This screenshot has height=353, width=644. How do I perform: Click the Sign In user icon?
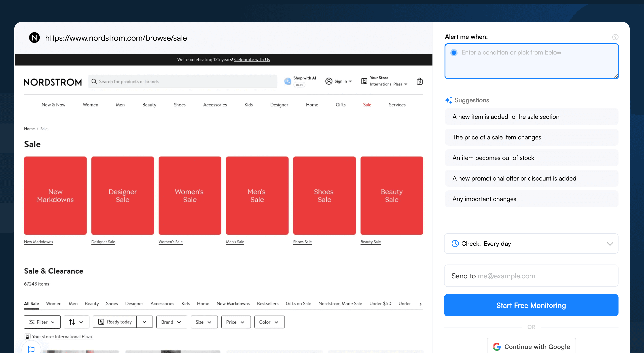[329, 81]
